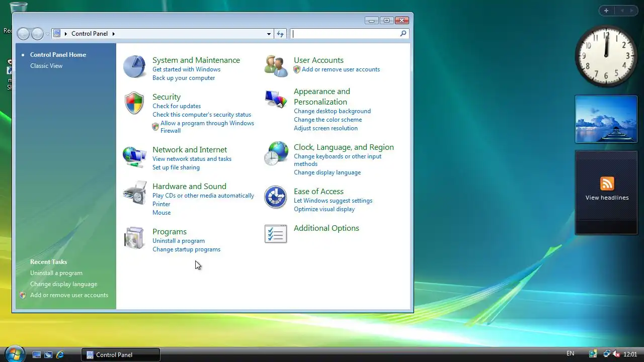
Task: Click Switch between windows Quick Launch icon
Action: pyautogui.click(x=48, y=354)
